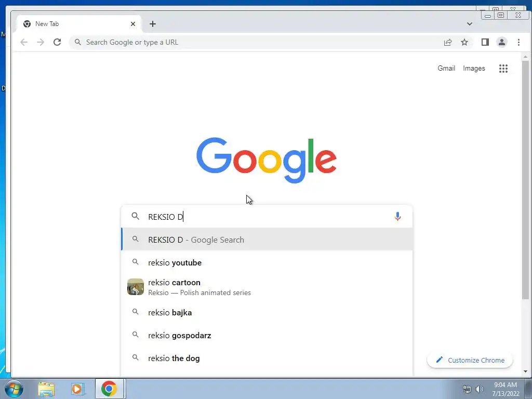Click the Google search input field

click(x=267, y=217)
